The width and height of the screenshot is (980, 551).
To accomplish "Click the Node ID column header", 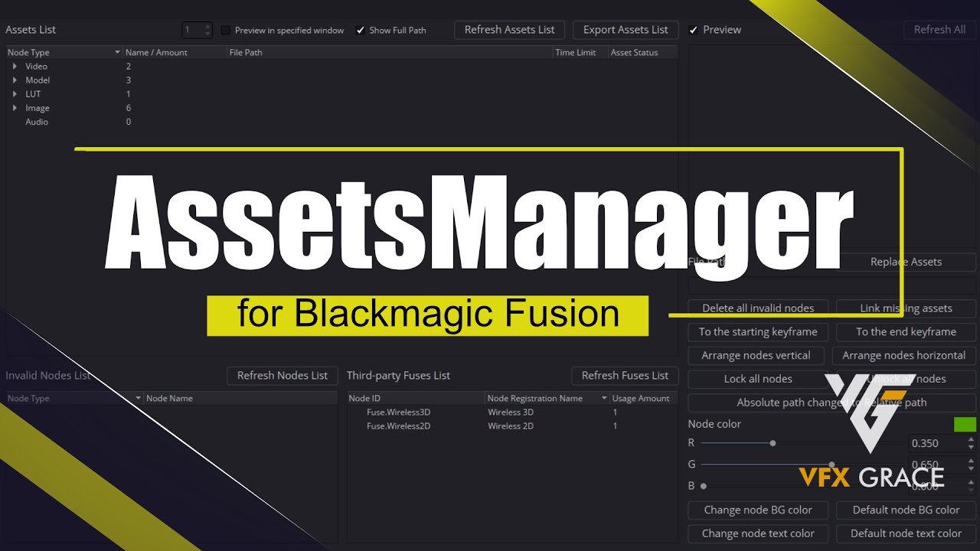I will tap(416, 399).
